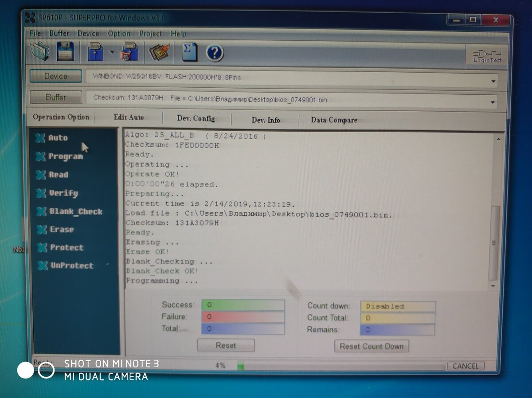Click the sigma checksum toolbar icon
This screenshot has height=398, width=532.
click(x=190, y=52)
